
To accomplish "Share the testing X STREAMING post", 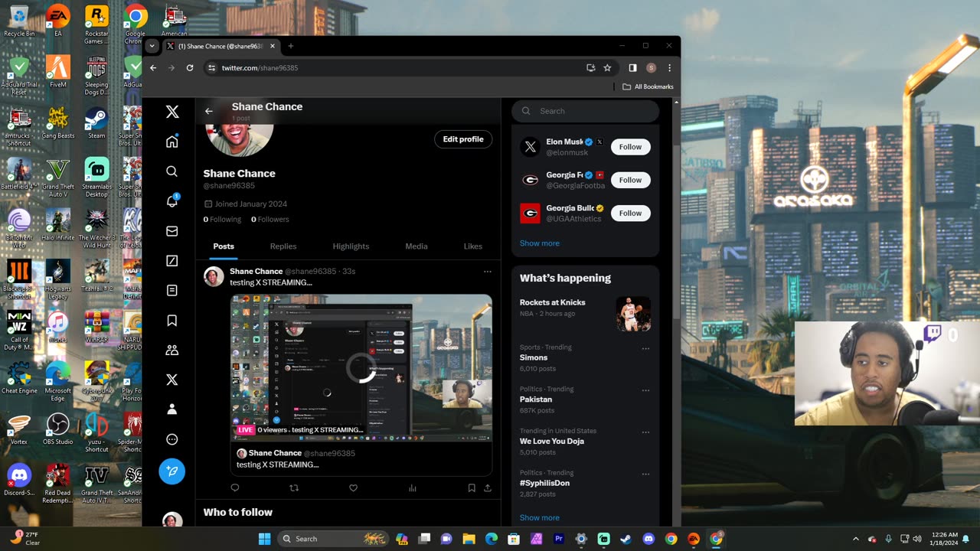I will coord(488,487).
